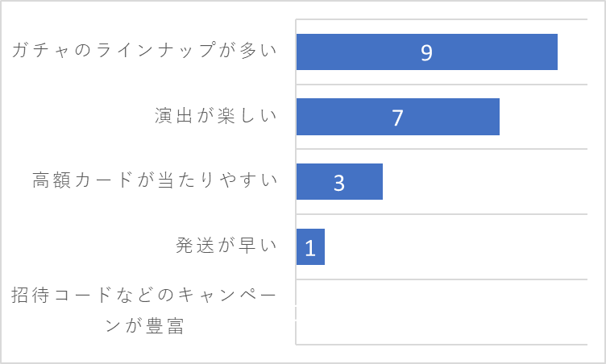Click the data label 3
The height and width of the screenshot is (364, 606).
pyautogui.click(x=339, y=183)
